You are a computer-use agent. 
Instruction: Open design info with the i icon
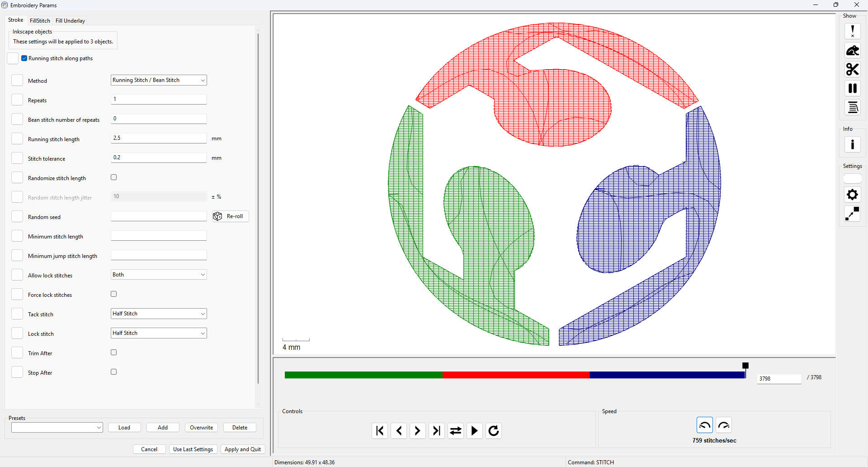[x=852, y=144]
